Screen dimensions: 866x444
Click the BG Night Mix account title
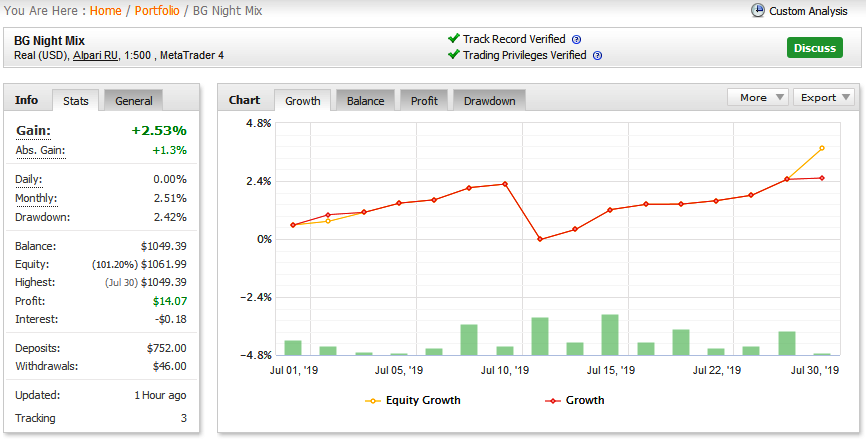(x=49, y=40)
